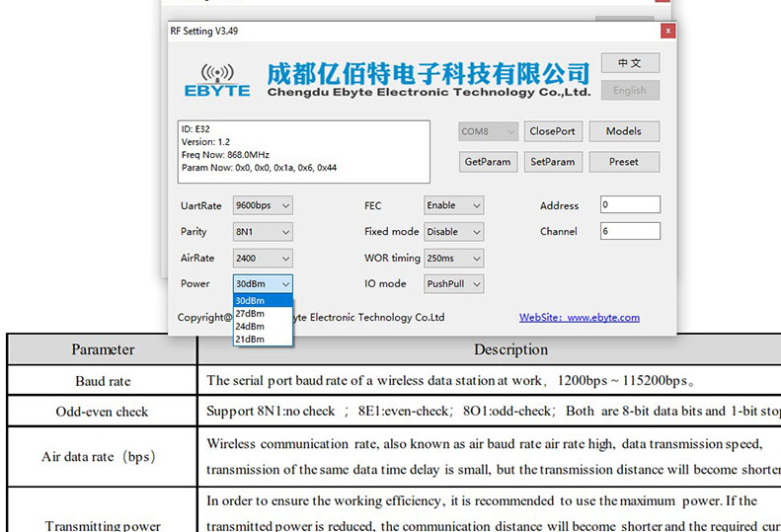Click the 'Parameter' table header
This screenshot has width=781, height=532.
[103, 349]
